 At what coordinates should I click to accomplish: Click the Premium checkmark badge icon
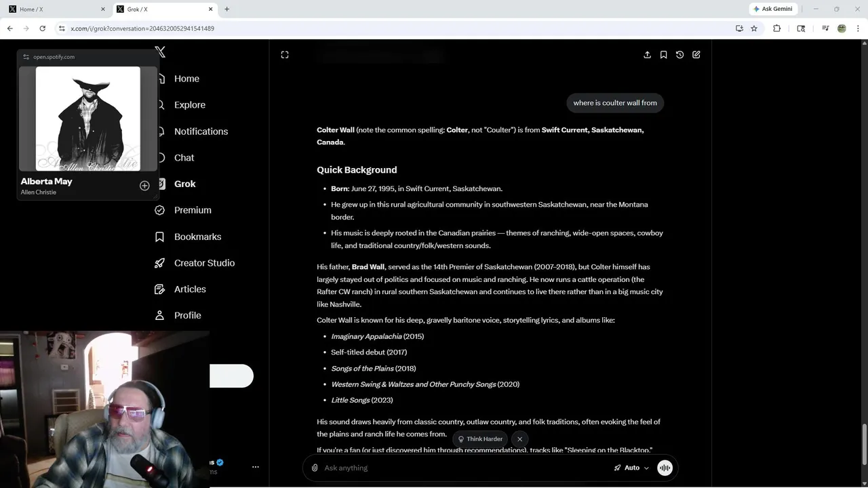160,210
